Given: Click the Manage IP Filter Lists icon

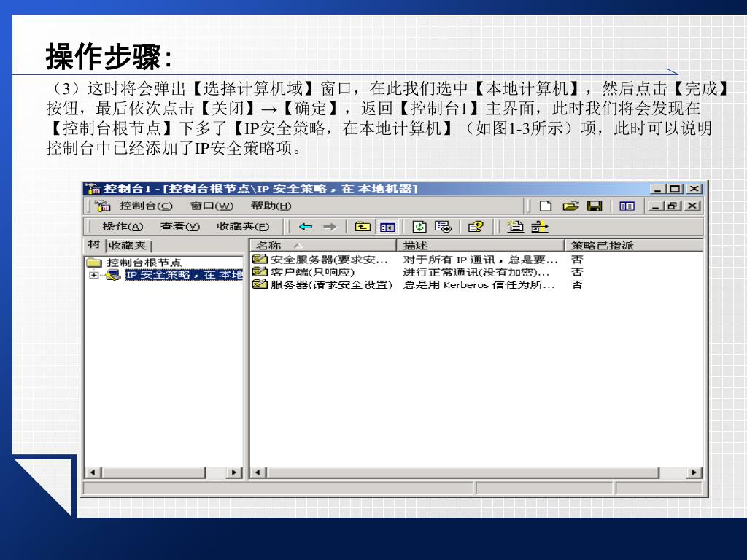Looking at the screenshot, I should click(x=540, y=227).
